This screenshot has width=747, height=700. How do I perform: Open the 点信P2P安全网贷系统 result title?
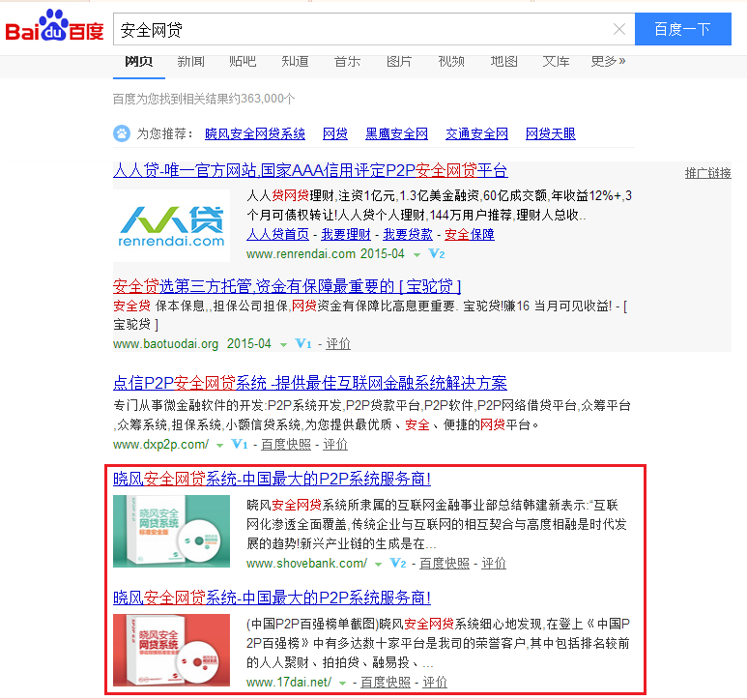coord(310,383)
